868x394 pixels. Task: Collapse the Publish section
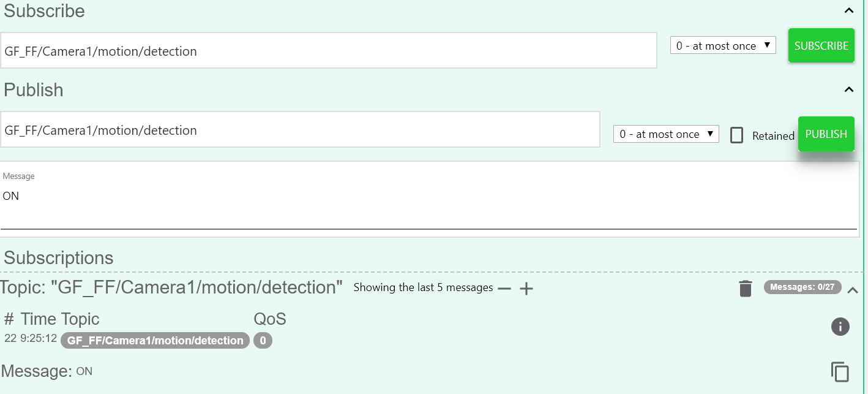coord(848,89)
